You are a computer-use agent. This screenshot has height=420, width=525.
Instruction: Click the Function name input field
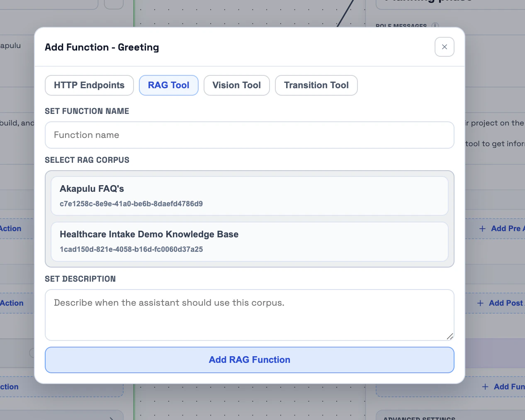coord(249,135)
